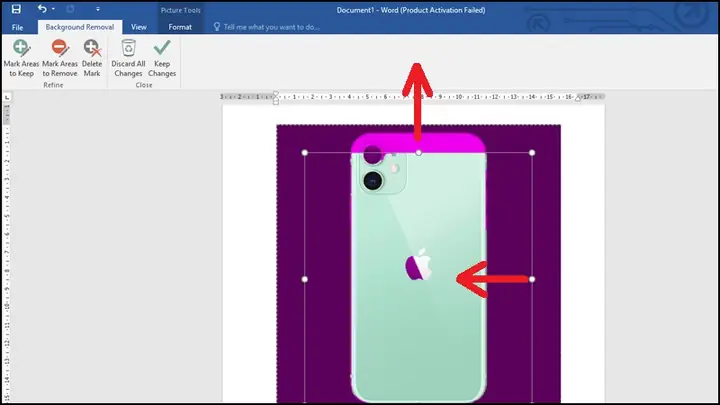
Task: Redo button in the quick access toolbar
Action: point(70,9)
